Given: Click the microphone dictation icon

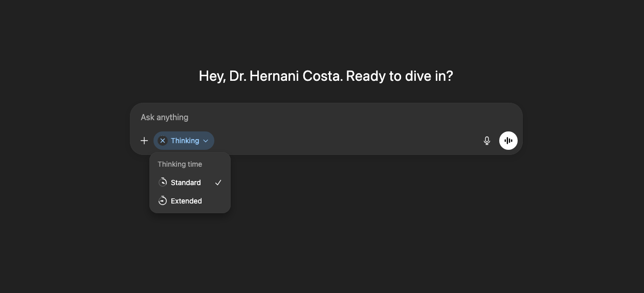Looking at the screenshot, I should tap(487, 141).
